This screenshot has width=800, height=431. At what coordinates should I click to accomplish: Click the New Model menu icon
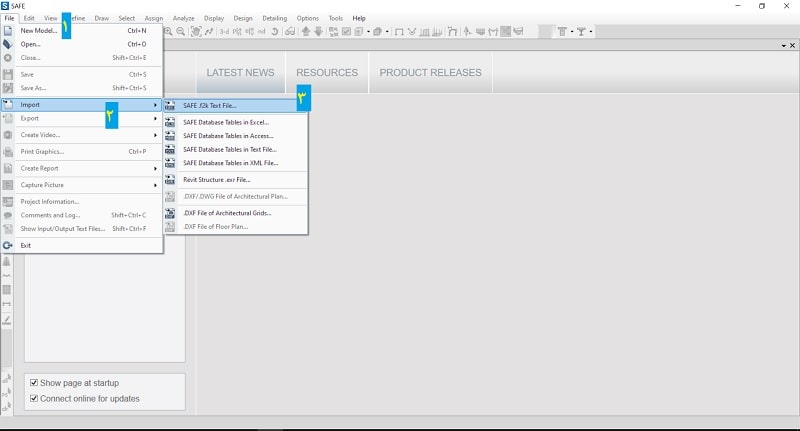[8, 31]
